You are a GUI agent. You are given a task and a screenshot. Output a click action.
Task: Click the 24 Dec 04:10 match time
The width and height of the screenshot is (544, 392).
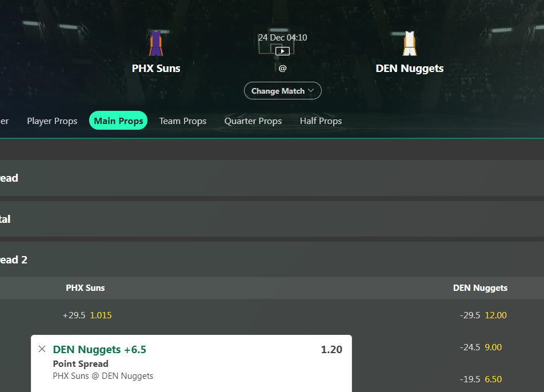[x=282, y=38]
